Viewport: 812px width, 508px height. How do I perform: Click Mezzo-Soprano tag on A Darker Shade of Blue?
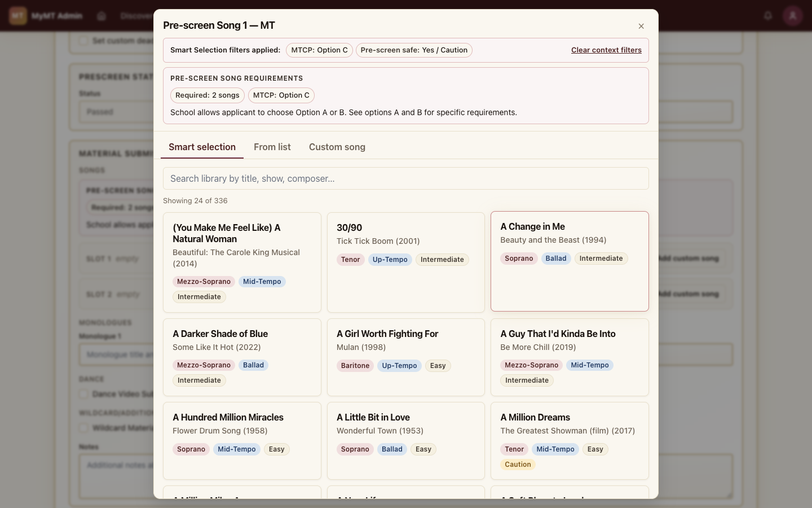(x=204, y=365)
